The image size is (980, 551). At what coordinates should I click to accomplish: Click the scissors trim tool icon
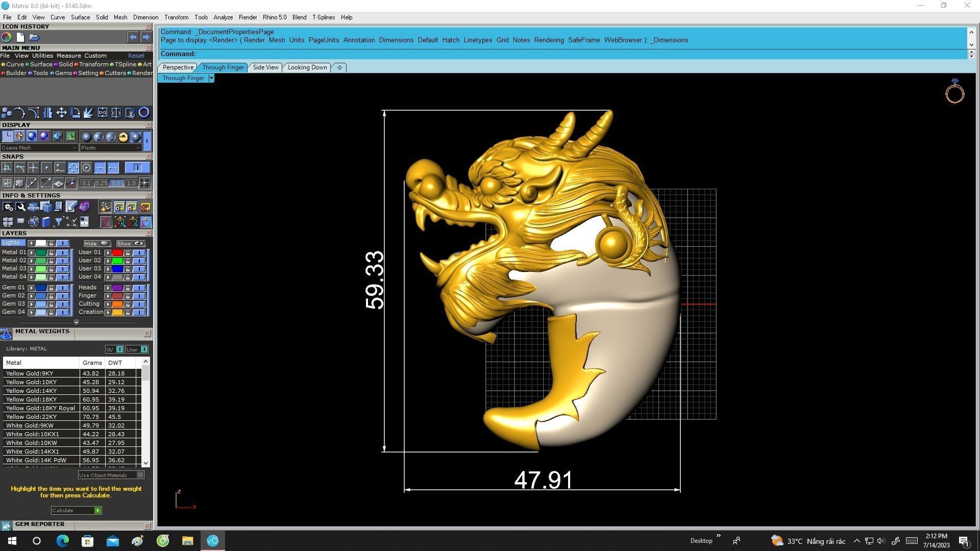pyautogui.click(x=130, y=113)
